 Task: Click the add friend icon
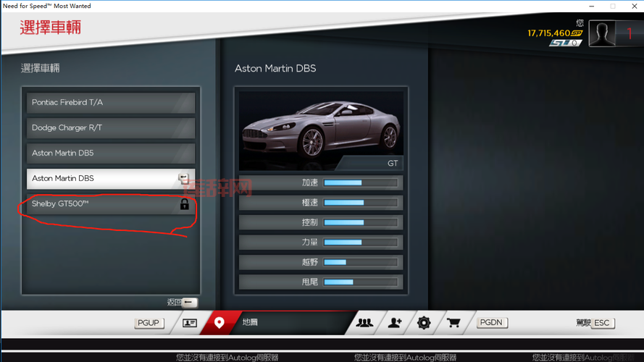[x=395, y=323]
